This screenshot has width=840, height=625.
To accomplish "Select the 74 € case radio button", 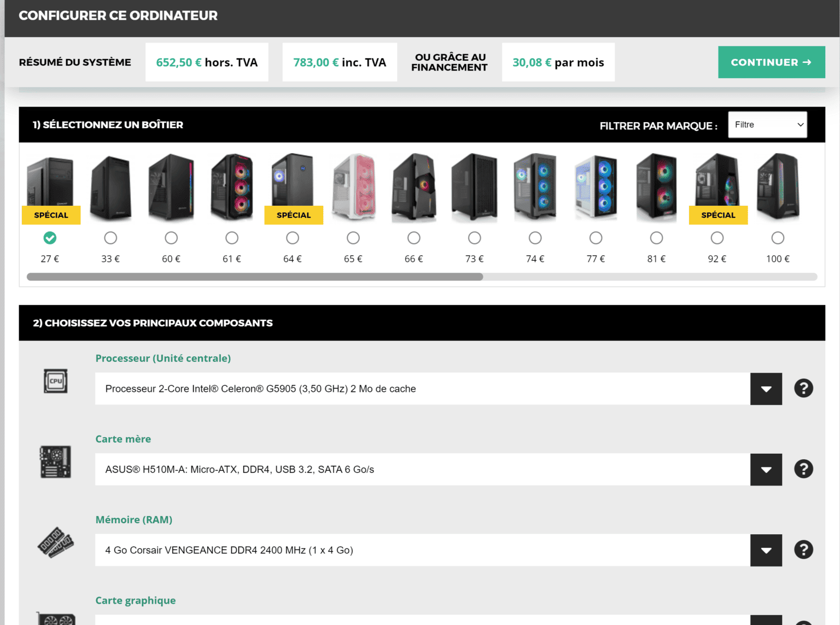I will click(535, 238).
